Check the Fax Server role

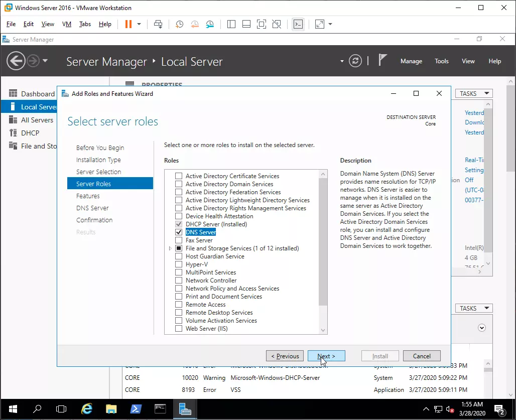coord(179,240)
